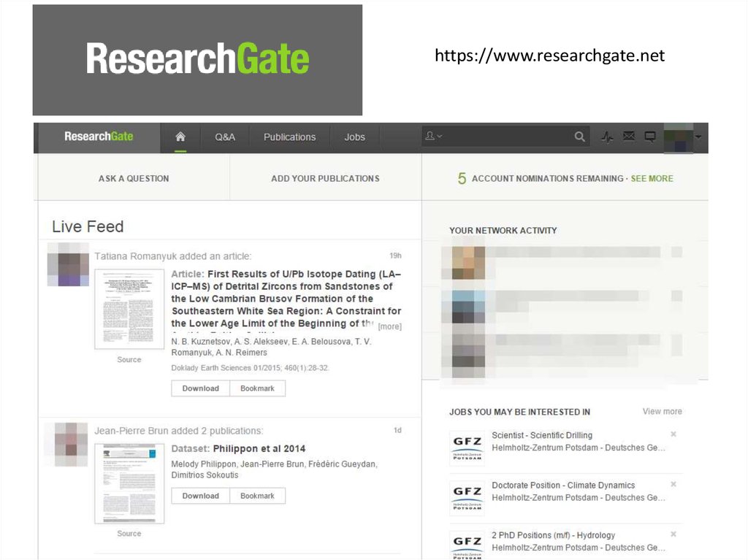Click View more under jobs section
Image resolution: width=748 pixels, height=560 pixels.
[x=662, y=411]
